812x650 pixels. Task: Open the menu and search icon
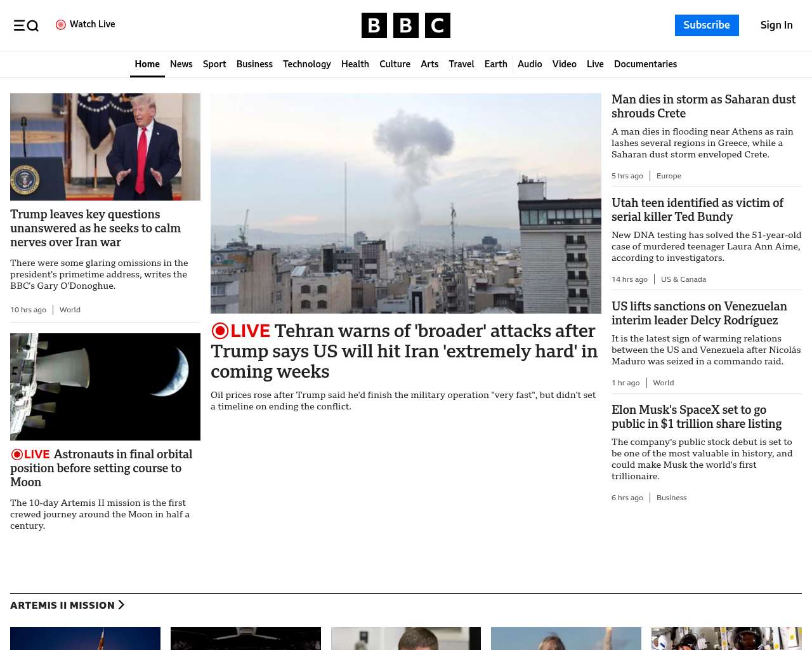(x=26, y=25)
